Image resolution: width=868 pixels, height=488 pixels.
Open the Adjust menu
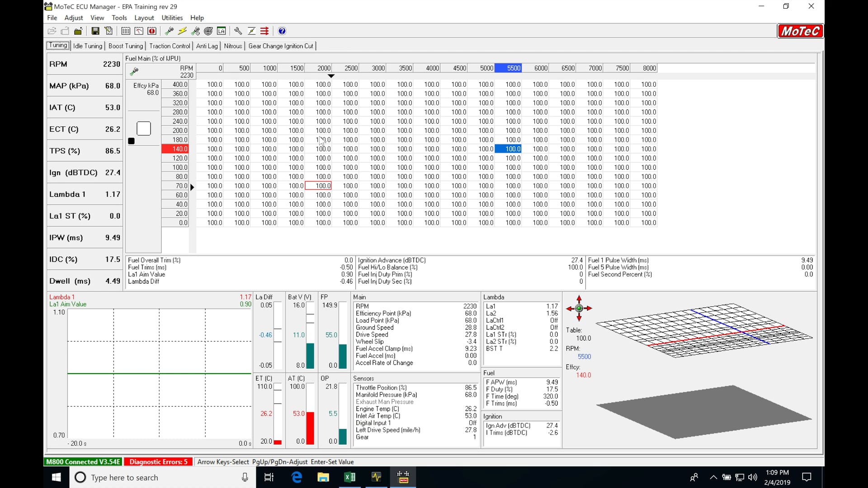(73, 18)
